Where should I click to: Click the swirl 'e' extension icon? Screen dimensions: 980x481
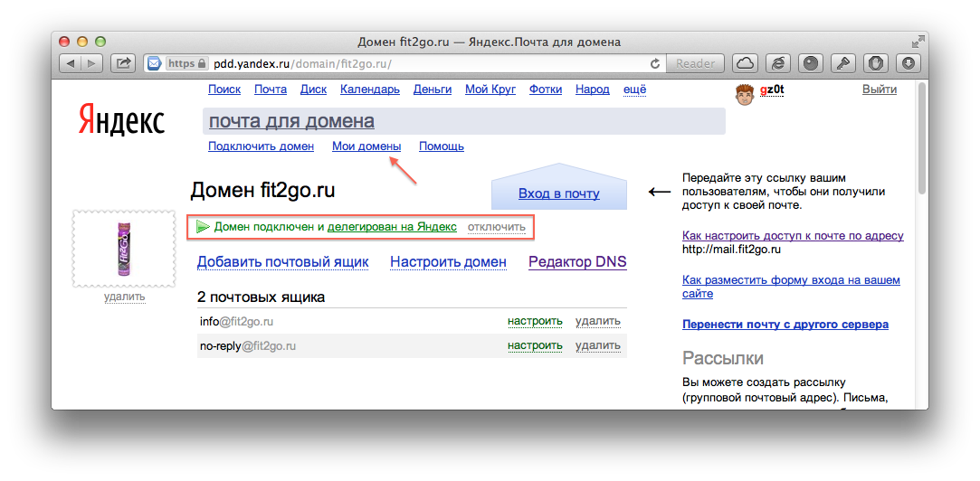point(777,63)
